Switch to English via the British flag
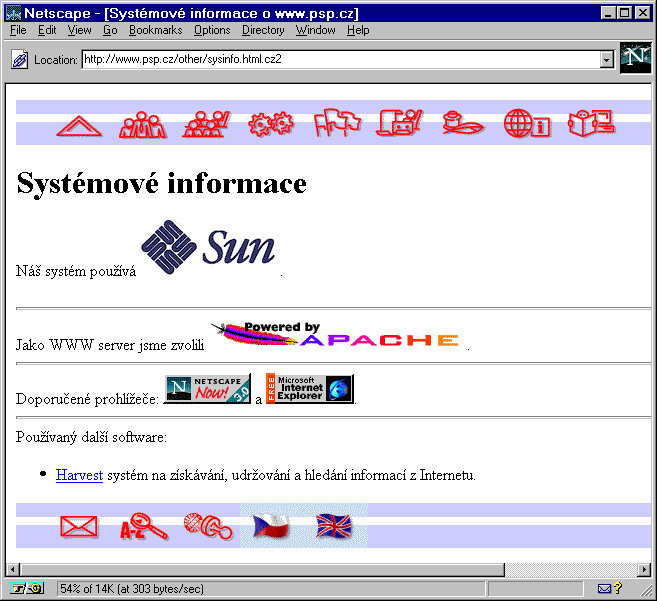Image resolution: width=657 pixels, height=601 pixels. [334, 526]
